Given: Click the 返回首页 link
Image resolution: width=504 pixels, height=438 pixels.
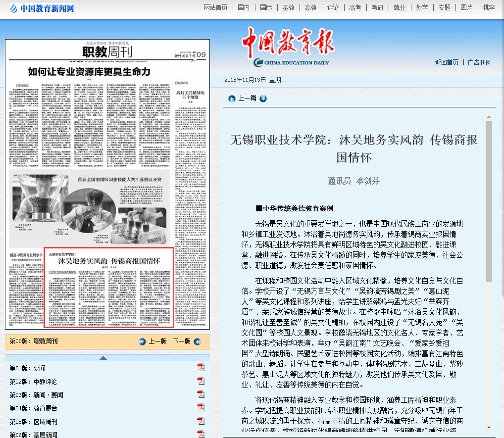Looking at the screenshot, I should 447,62.
